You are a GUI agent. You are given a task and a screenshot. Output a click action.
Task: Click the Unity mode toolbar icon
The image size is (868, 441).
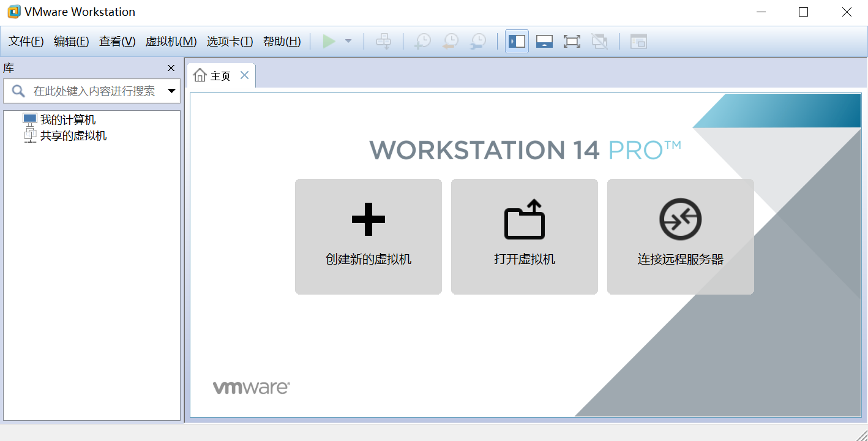pyautogui.click(x=600, y=42)
